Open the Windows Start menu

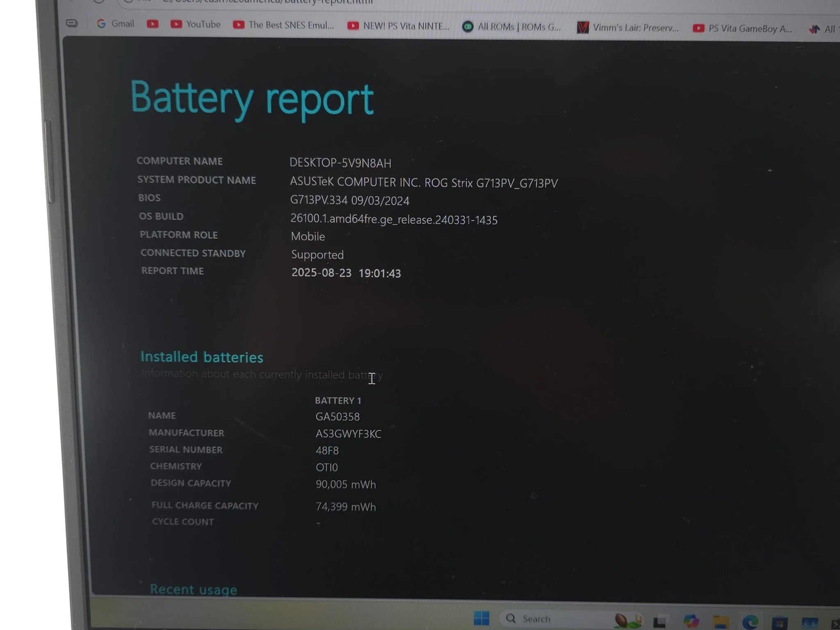click(x=481, y=618)
